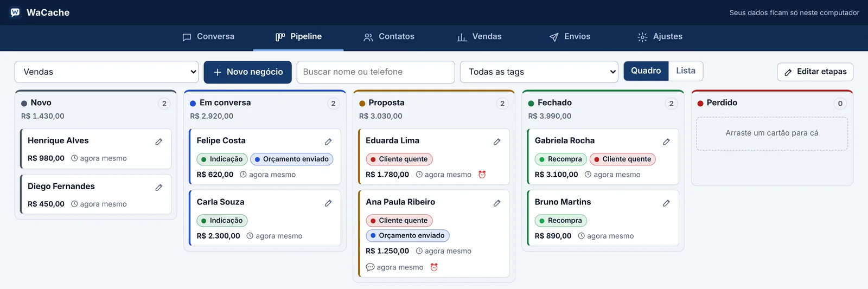
Task: Open the Diego Fernandes card
Action: (x=96, y=195)
